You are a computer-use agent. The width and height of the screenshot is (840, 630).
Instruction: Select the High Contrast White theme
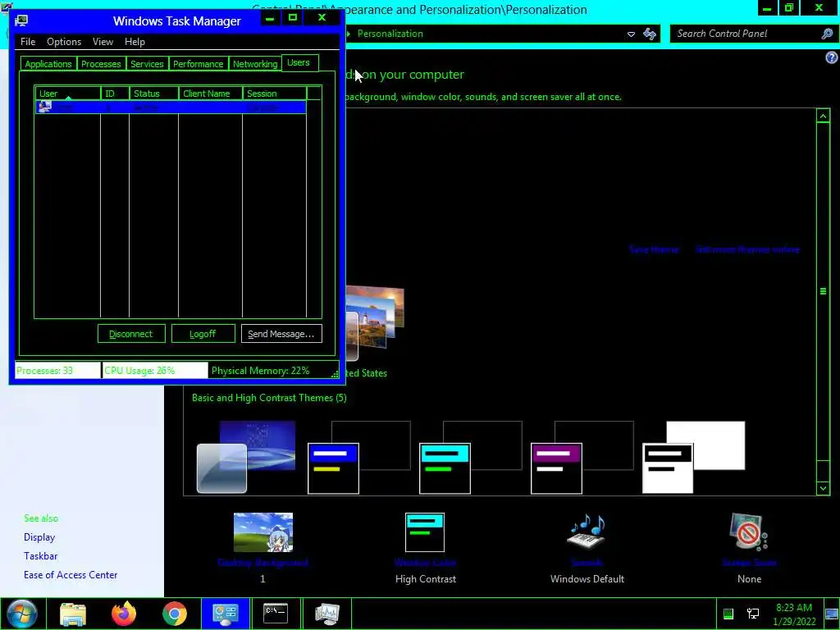pyautogui.click(x=693, y=456)
